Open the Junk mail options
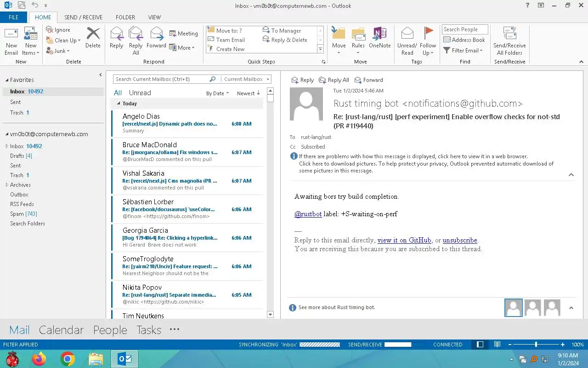Screen dimensions: 588x368 58,51
